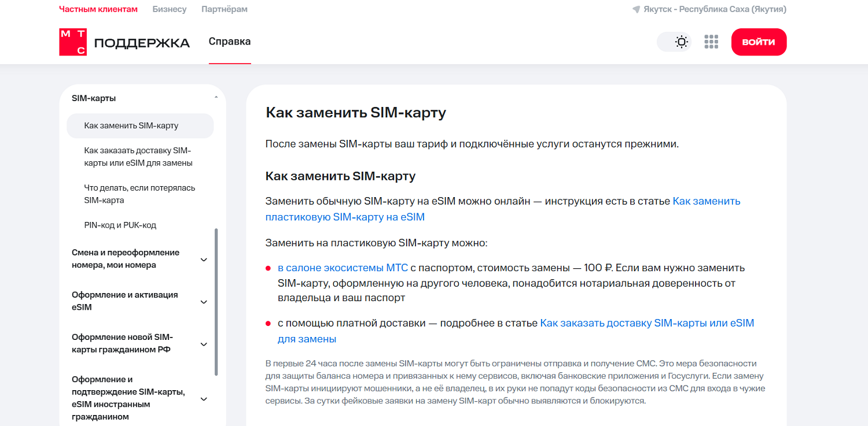This screenshot has height=426, width=868.
Task: Click the sidebar vertical scrollbar
Action: click(216, 301)
